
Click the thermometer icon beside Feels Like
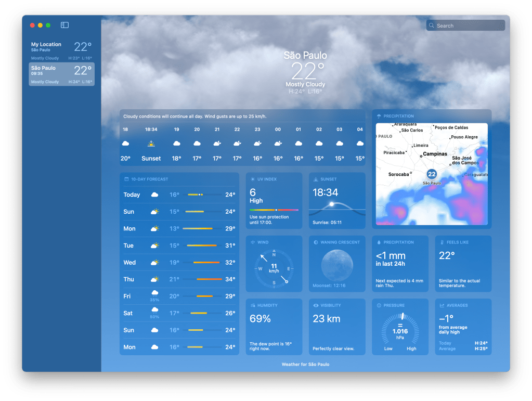coord(442,242)
